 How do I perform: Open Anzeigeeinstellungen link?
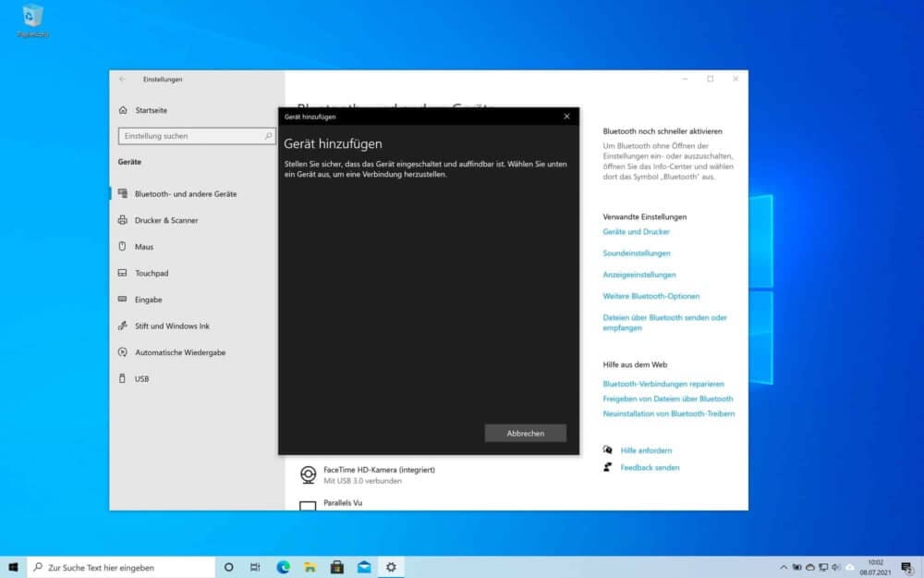[x=638, y=275]
